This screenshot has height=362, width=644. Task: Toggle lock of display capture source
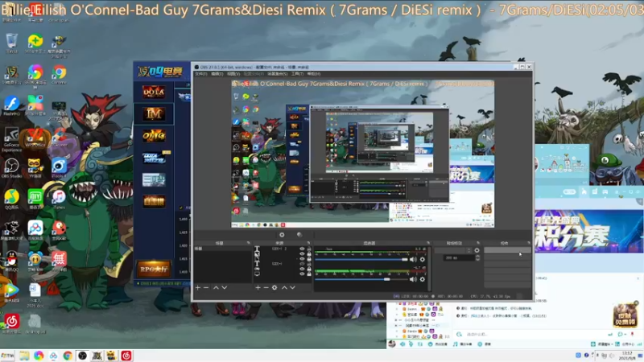[309, 274]
